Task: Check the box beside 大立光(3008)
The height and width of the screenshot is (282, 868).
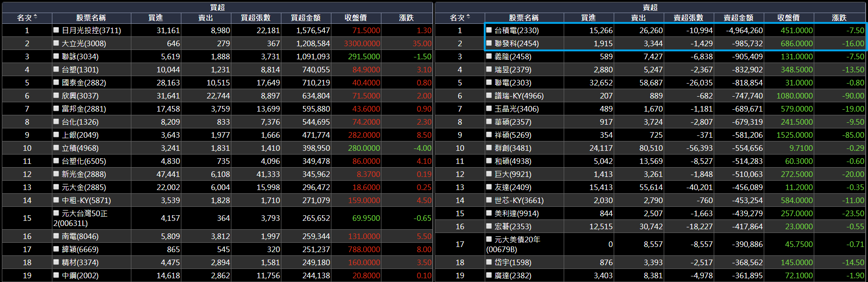Action: (x=56, y=43)
